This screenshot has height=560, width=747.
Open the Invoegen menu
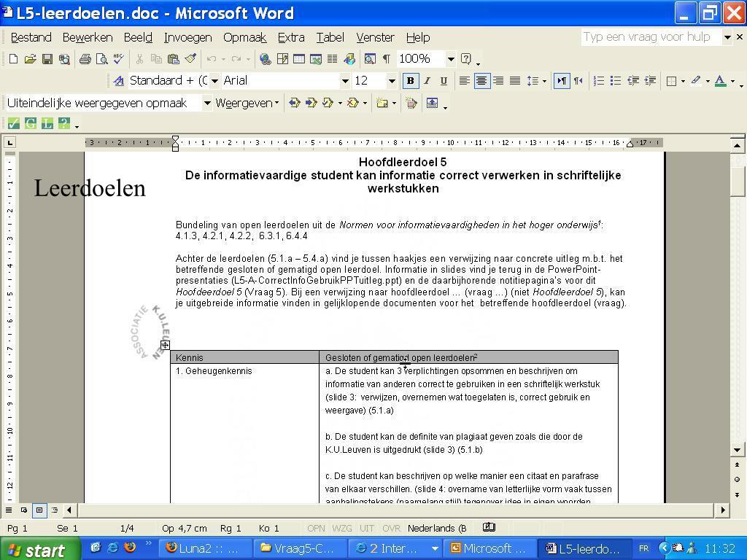point(187,37)
